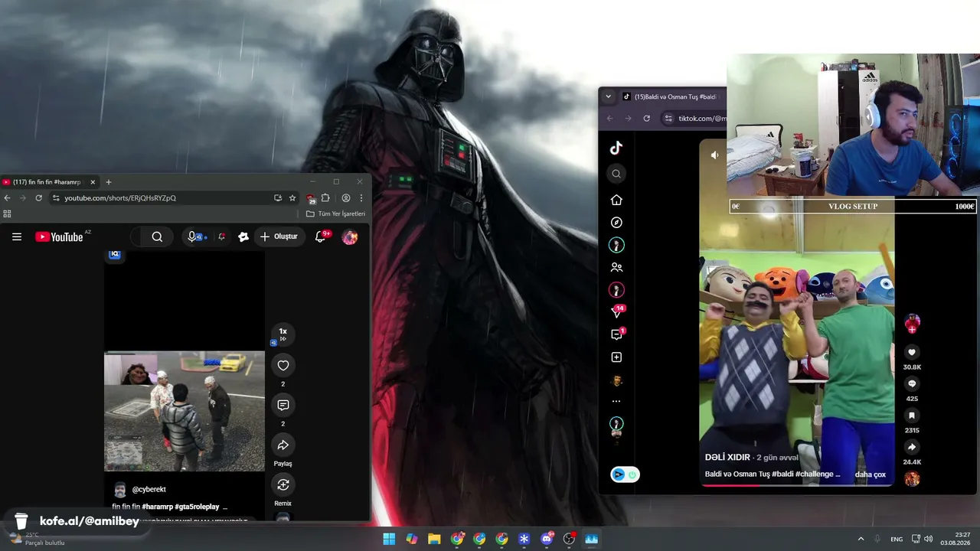Open Discord from the taskbar
The width and height of the screenshot is (980, 551).
547,539
